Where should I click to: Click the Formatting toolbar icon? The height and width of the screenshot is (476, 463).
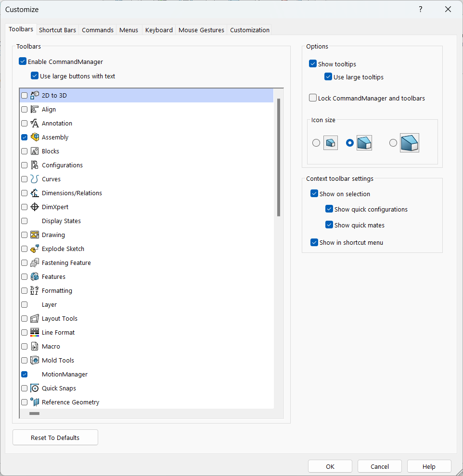[35, 291]
